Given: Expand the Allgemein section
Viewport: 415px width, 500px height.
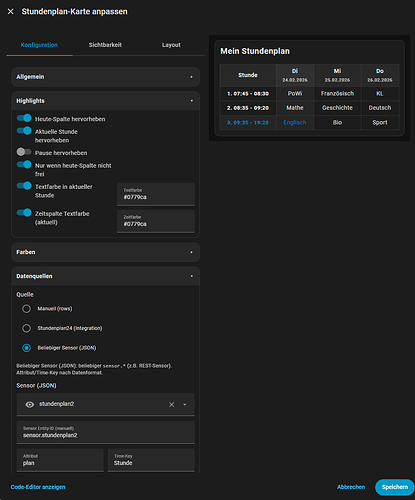Looking at the screenshot, I should click(x=106, y=77).
